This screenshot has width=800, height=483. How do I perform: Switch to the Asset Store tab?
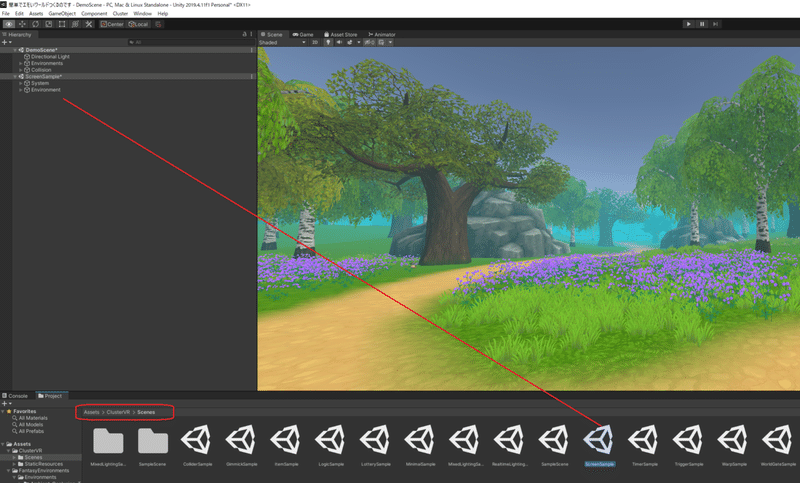click(x=340, y=35)
